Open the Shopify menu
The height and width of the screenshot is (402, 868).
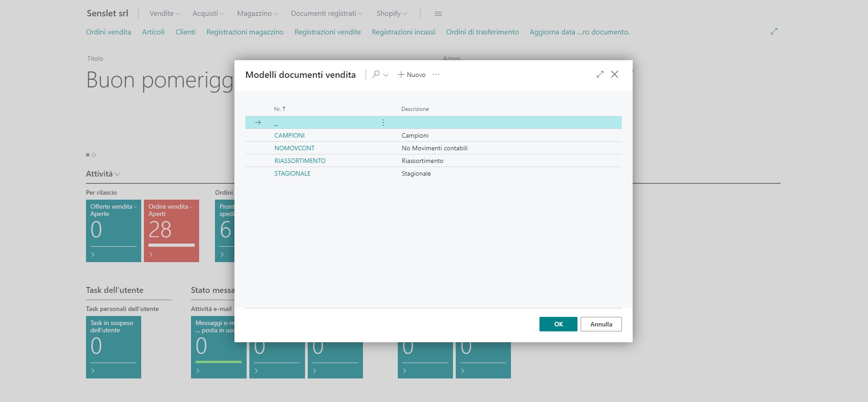[391, 14]
